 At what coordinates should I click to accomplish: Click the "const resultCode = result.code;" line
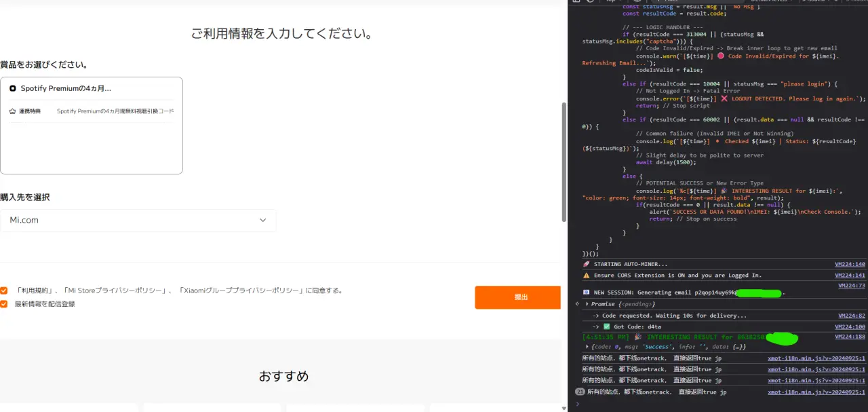click(x=675, y=13)
